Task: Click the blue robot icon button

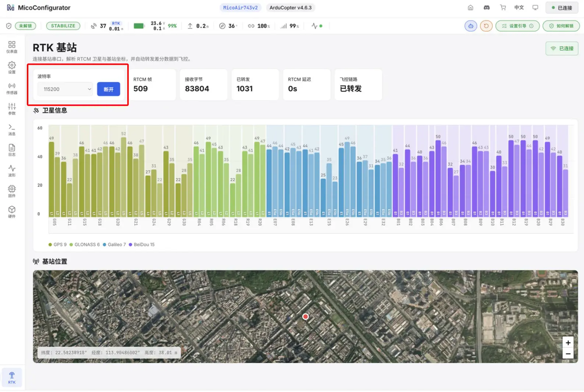Action: (x=471, y=26)
